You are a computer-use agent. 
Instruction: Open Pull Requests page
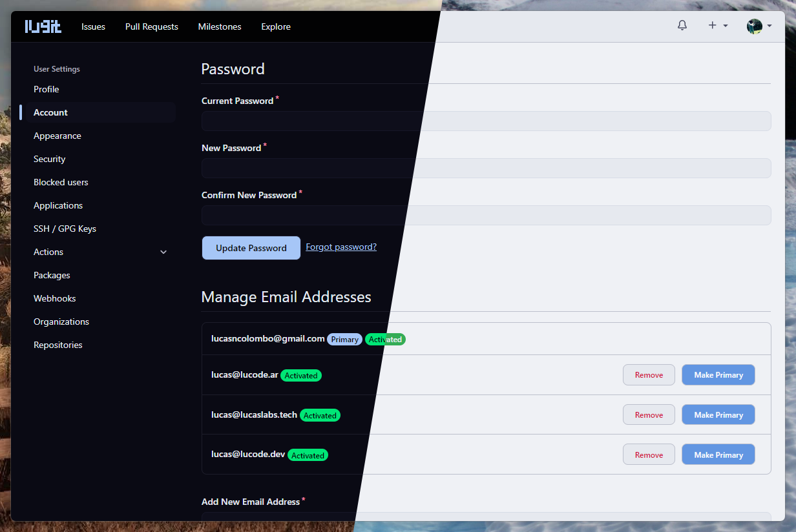(152, 26)
